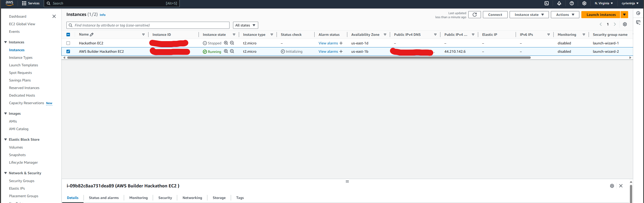Click the Connect button
644x203 pixels.
pos(495,15)
